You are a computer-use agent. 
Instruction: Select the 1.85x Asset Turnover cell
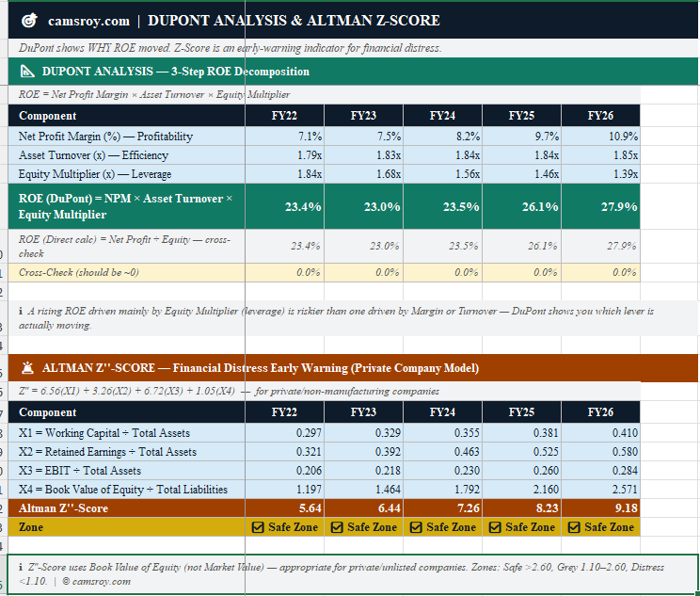pyautogui.click(x=600, y=155)
